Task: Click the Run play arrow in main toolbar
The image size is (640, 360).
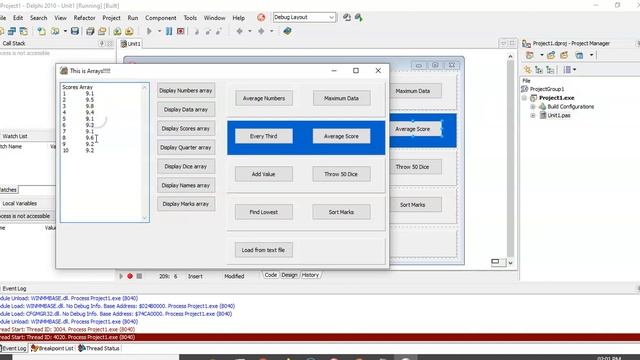Action: coord(149,31)
